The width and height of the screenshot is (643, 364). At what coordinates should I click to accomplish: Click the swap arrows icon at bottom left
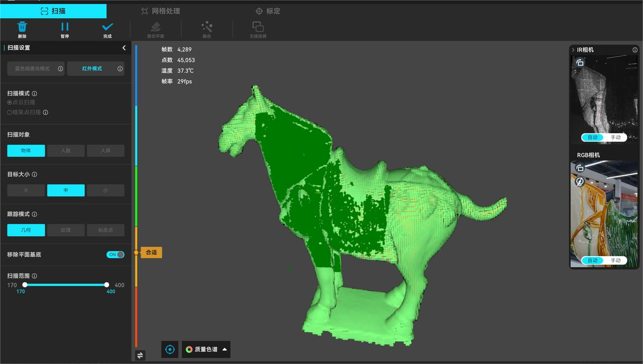pos(140,355)
